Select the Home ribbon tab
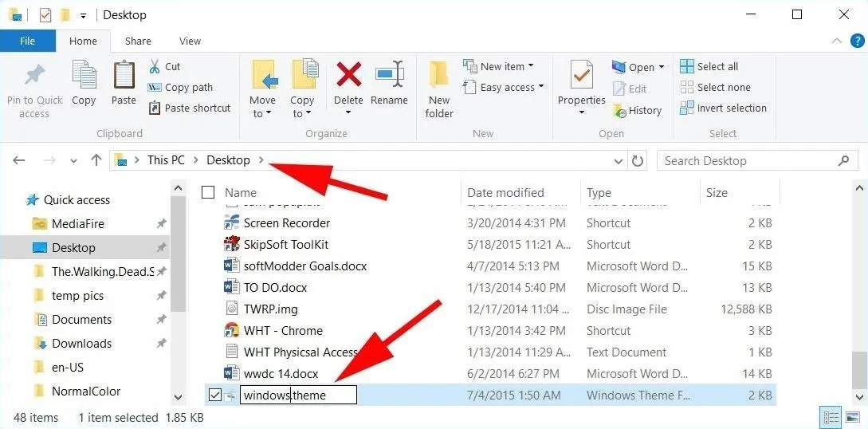The width and height of the screenshot is (868, 429). click(x=83, y=41)
